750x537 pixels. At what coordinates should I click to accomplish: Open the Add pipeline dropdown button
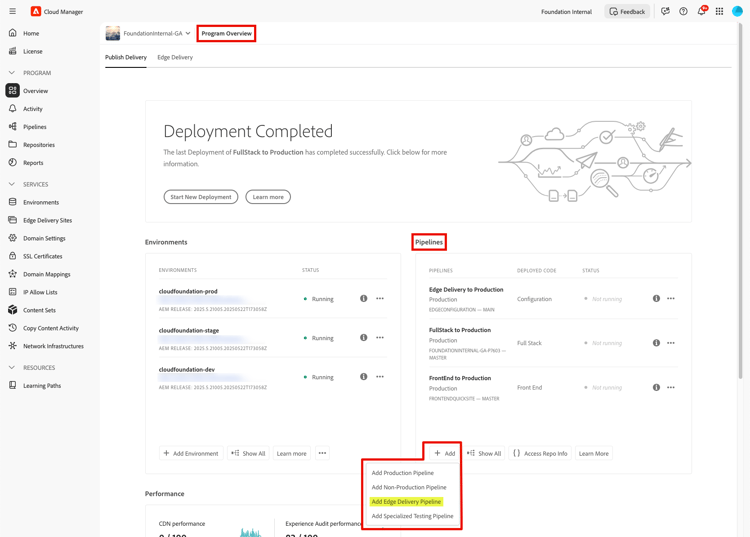point(444,453)
